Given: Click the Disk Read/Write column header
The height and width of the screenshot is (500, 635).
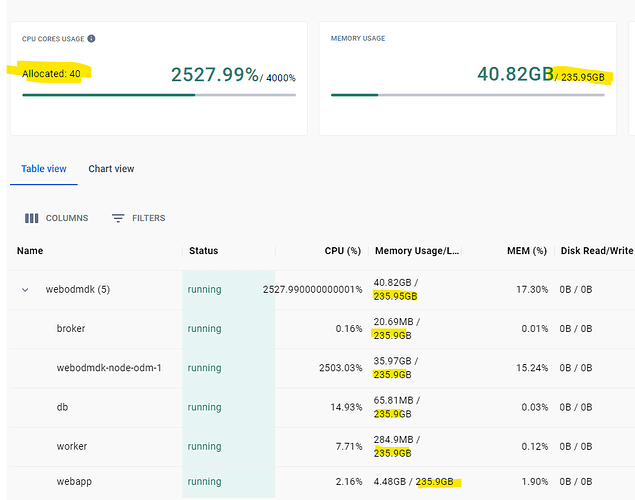Looking at the screenshot, I should click(597, 251).
